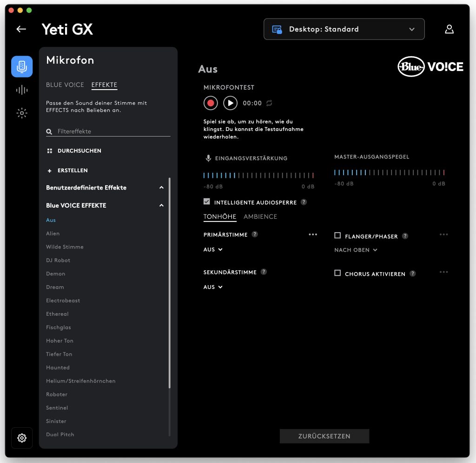Adjust the Master-Ausgangspegel level meter
The width and height of the screenshot is (476, 463).
[x=390, y=173]
